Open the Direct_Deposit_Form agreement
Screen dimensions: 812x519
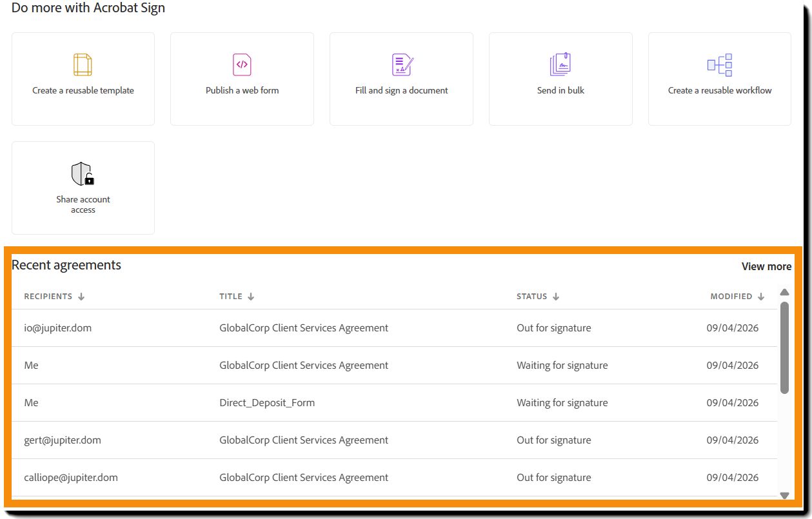pyautogui.click(x=267, y=403)
